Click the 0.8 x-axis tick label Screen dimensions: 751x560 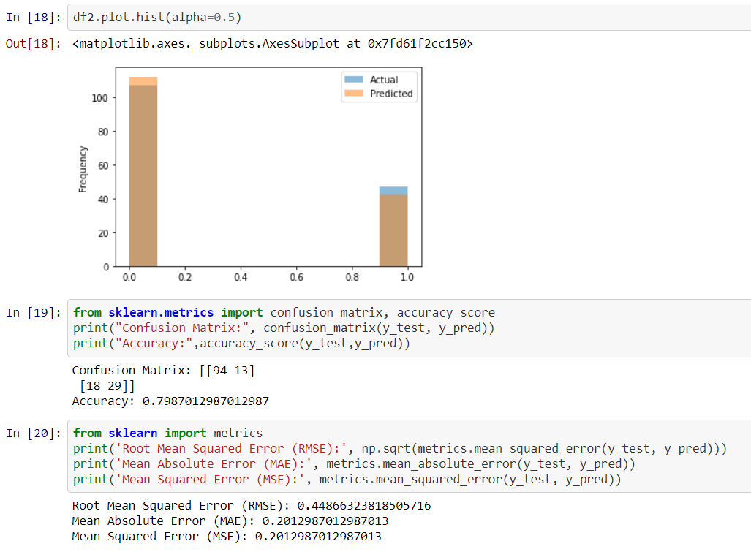point(352,277)
